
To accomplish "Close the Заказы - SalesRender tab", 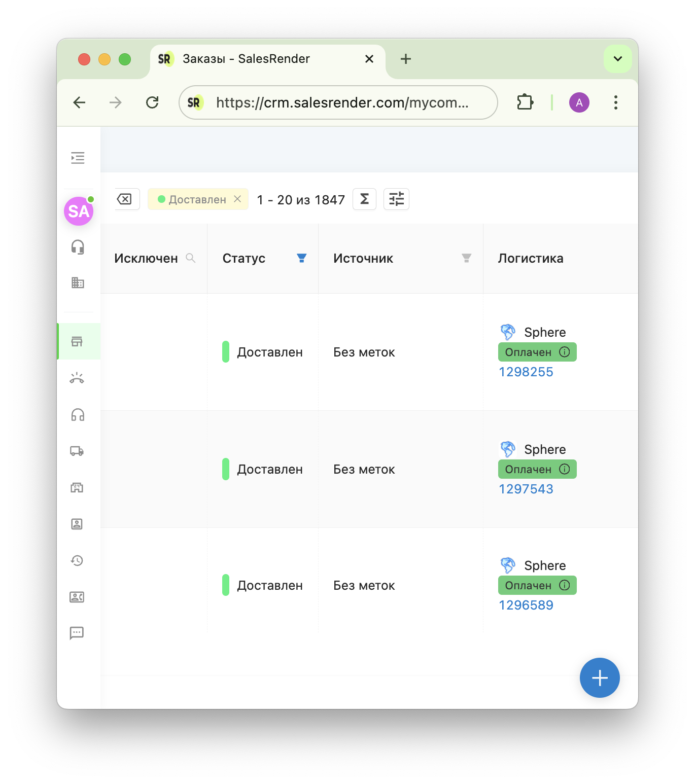I will [369, 59].
